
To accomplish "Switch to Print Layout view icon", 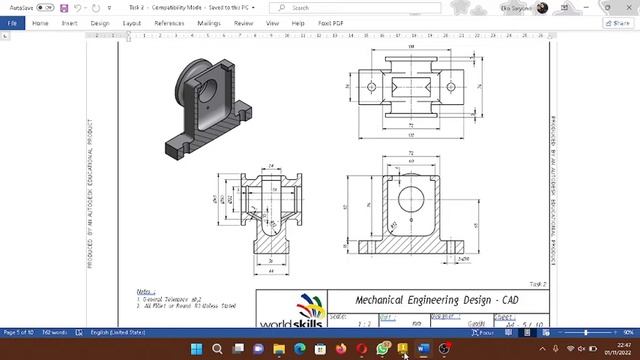I will [527, 333].
